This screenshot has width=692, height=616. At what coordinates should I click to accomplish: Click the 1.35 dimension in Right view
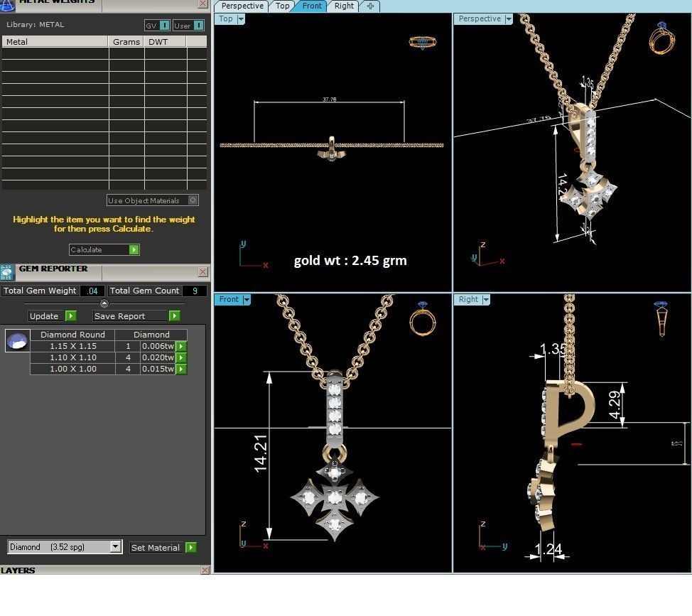coord(553,350)
